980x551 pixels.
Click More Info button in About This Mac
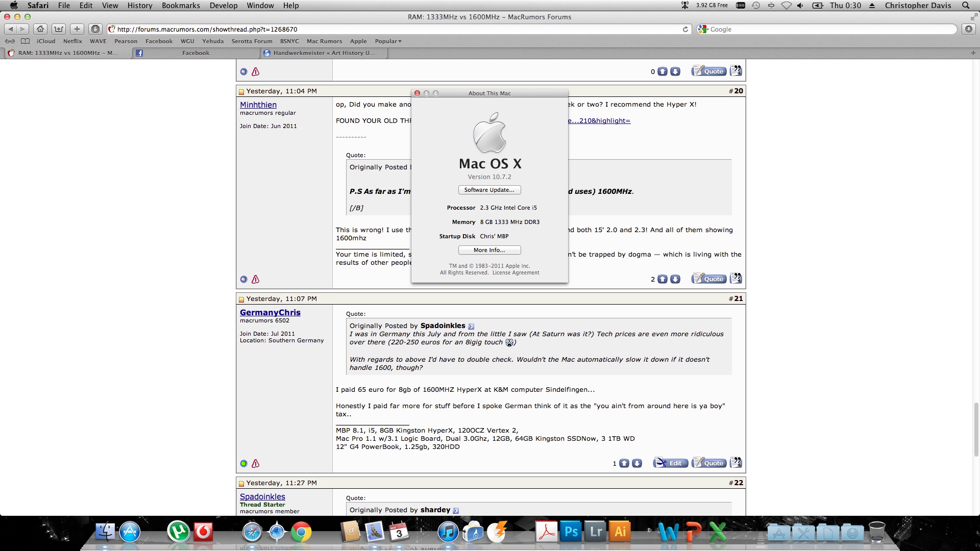point(489,250)
